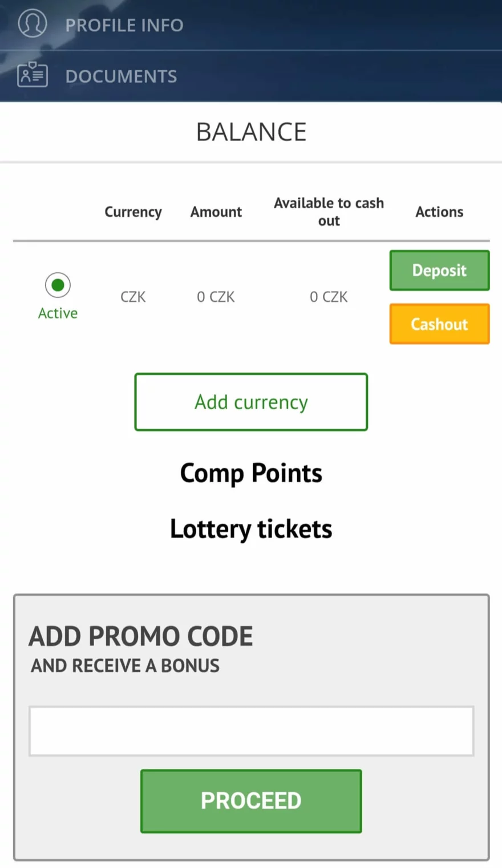
Task: Click the ADD PROMO CODE heading
Action: [140, 636]
